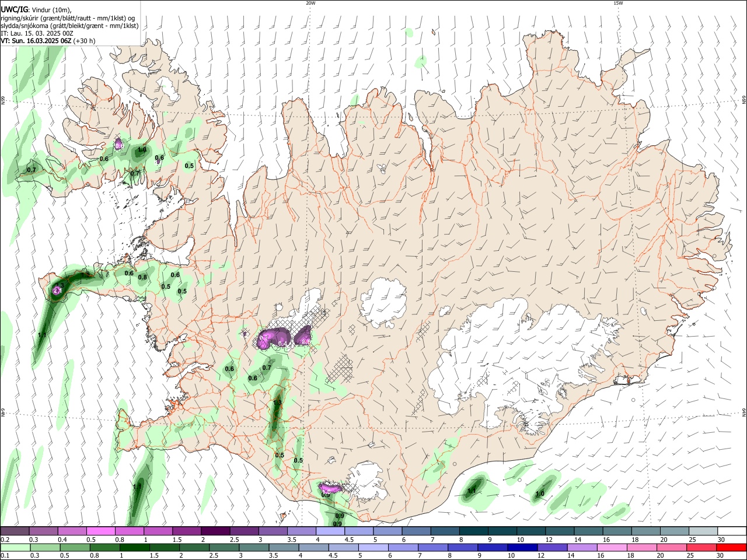Click the 'VT: Sun. 16.03.2025 06Z' valid time
The width and height of the screenshot is (747, 560).
[36, 41]
